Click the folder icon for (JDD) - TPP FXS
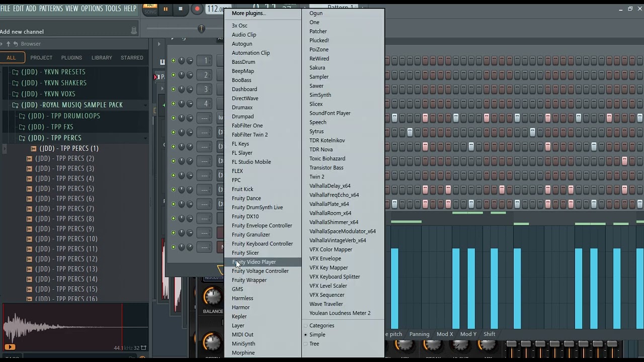The image size is (644, 362). [x=22, y=127]
